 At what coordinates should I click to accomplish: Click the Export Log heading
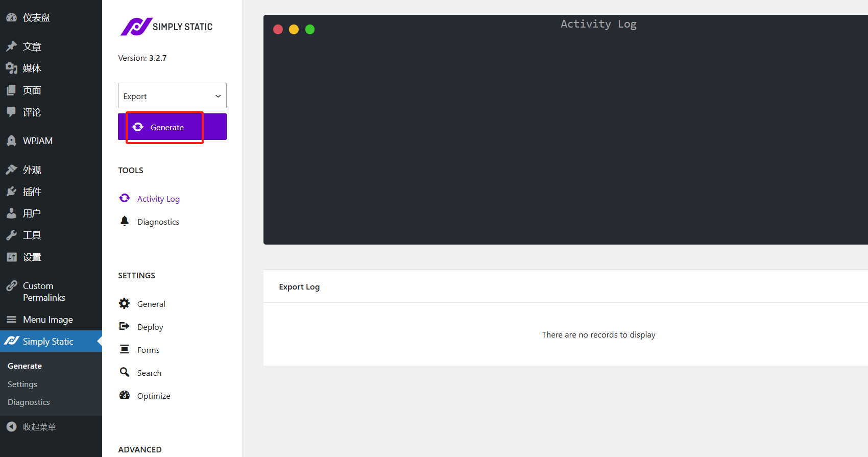(299, 286)
